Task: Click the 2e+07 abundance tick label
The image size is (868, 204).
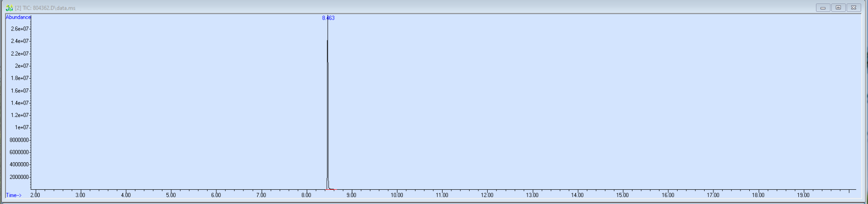Action: (x=22, y=66)
